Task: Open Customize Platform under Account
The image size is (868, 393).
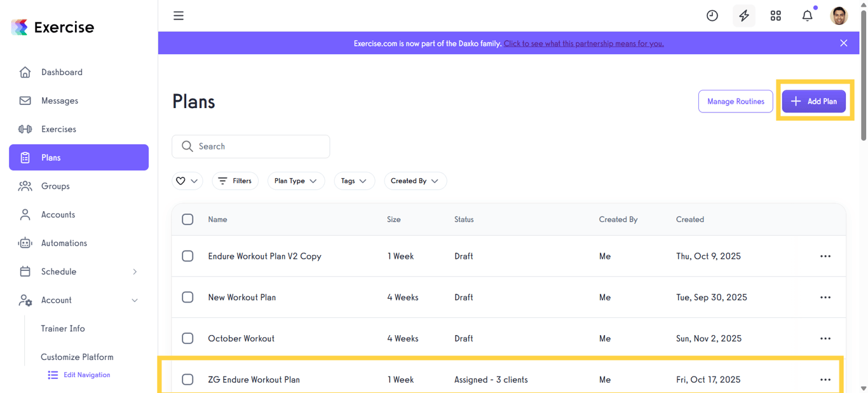Action: pos(77,357)
